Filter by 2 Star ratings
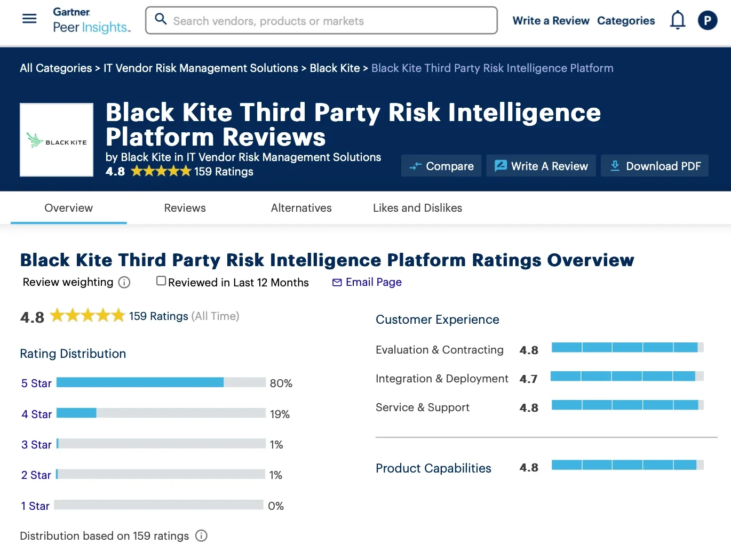The height and width of the screenshot is (560, 731). [x=36, y=475]
